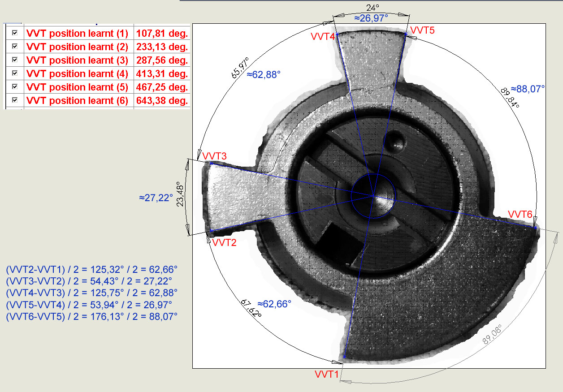Select the VVT3 edge label
This screenshot has height=392, width=563.
tap(214, 156)
